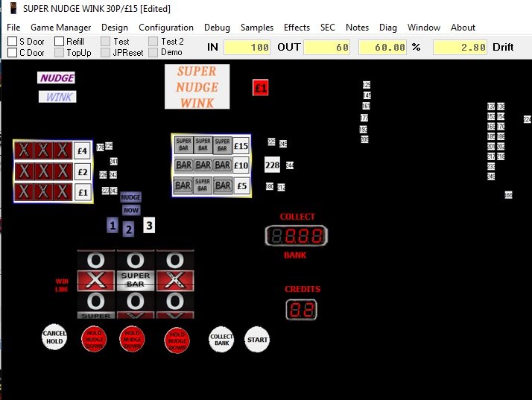Click the third Hold Nudge Down button

[x=177, y=340]
